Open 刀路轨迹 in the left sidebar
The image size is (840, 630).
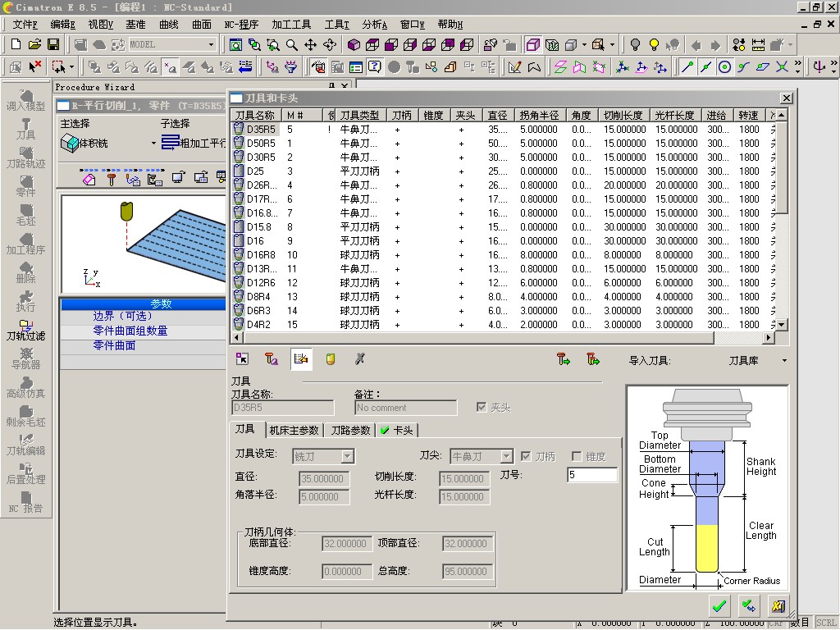(x=25, y=158)
